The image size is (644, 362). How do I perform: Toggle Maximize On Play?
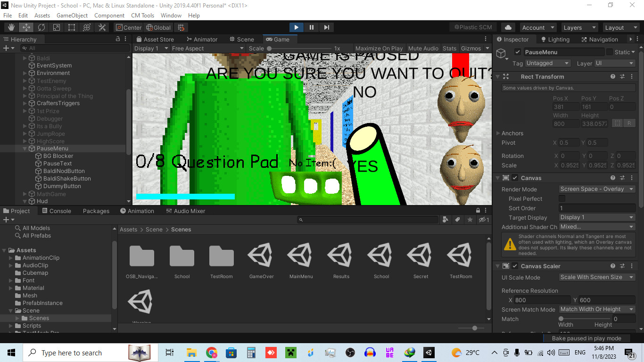pyautogui.click(x=379, y=48)
